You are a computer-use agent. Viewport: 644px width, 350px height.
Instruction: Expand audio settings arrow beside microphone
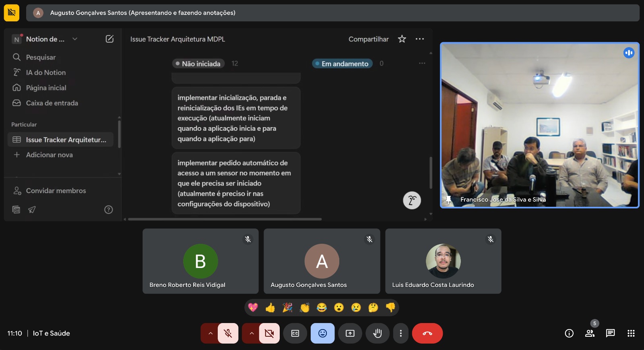(210, 333)
